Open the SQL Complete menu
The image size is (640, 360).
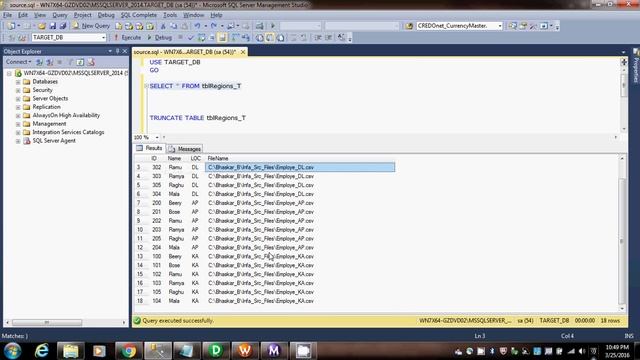138,15
